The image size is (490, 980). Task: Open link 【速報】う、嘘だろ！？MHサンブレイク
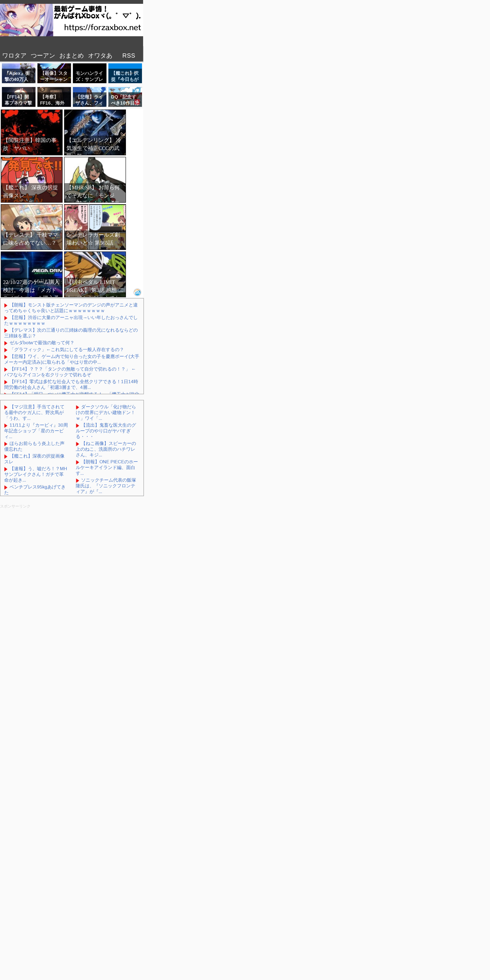(36, 474)
